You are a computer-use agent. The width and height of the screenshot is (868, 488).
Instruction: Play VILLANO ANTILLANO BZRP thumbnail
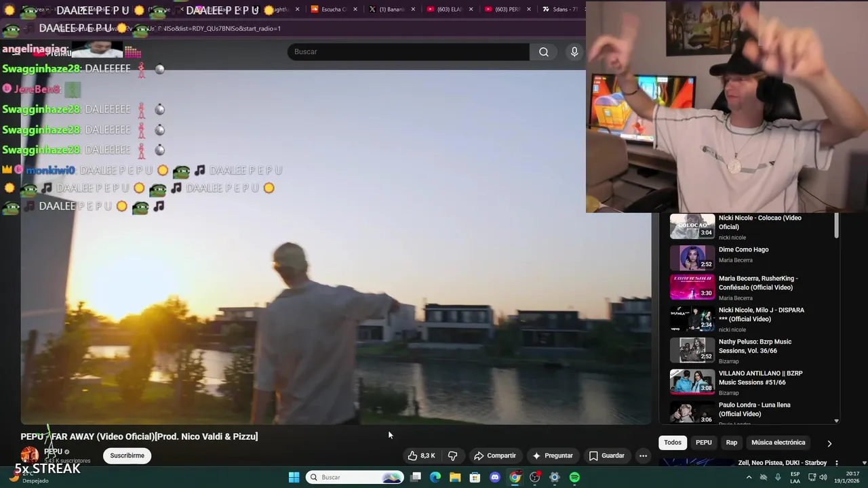click(x=692, y=382)
